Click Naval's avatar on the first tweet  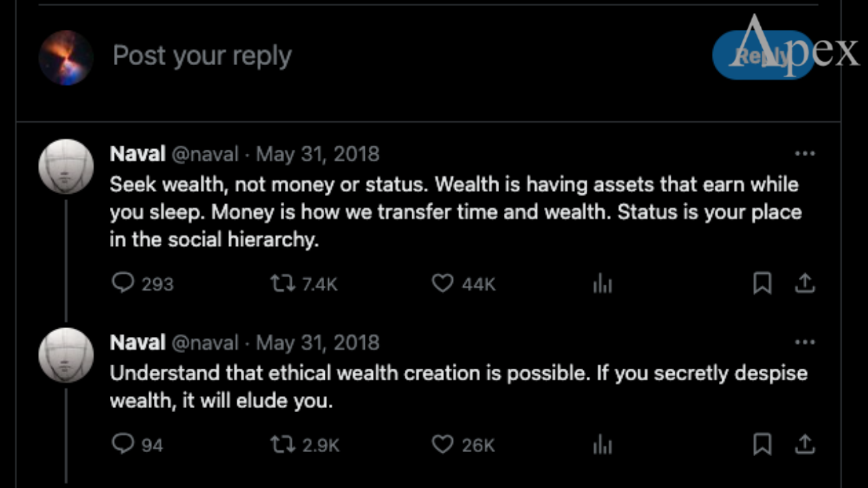click(x=66, y=166)
